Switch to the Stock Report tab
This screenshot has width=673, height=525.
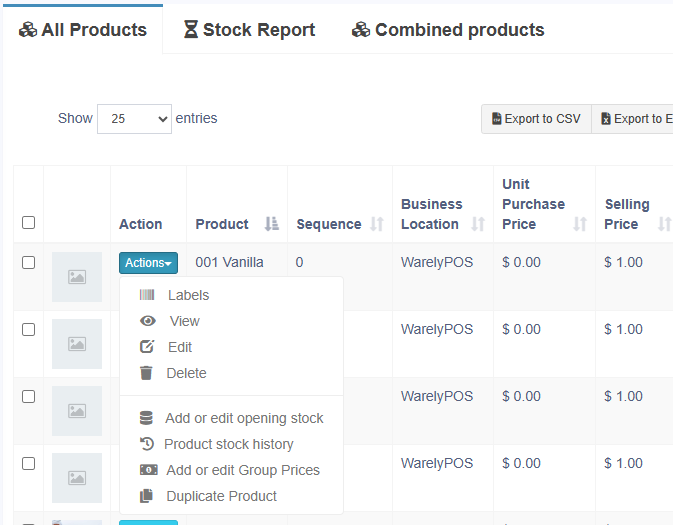(x=249, y=30)
